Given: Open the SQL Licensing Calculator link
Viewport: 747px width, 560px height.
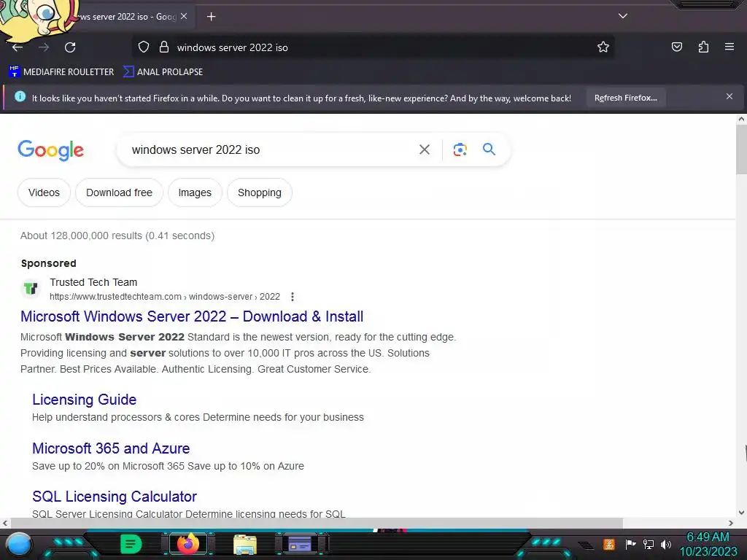Looking at the screenshot, I should coord(115,496).
